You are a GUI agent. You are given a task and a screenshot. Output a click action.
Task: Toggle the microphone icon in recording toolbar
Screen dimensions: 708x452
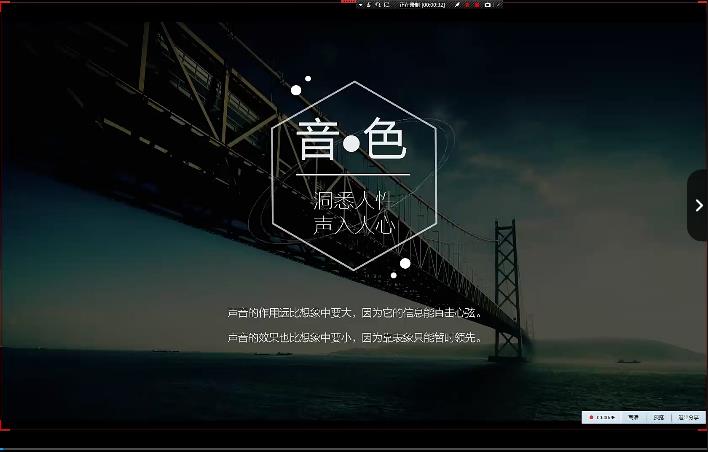pos(368,5)
